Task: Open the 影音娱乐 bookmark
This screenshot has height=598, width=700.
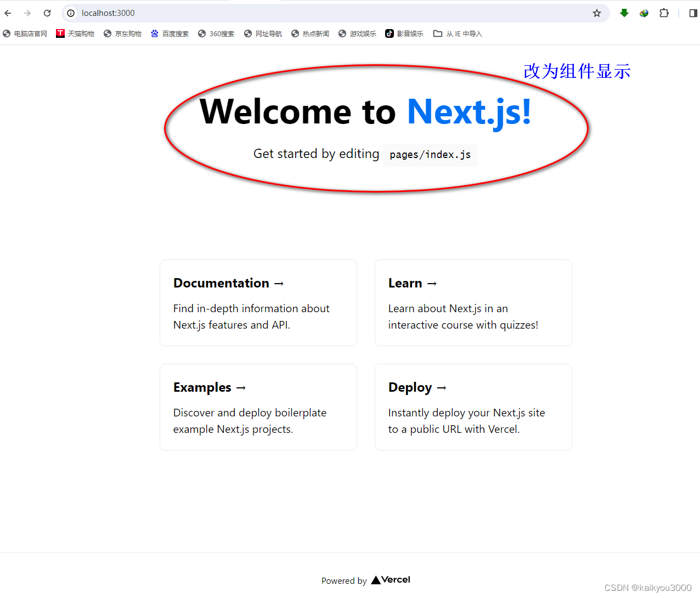Action: point(404,33)
